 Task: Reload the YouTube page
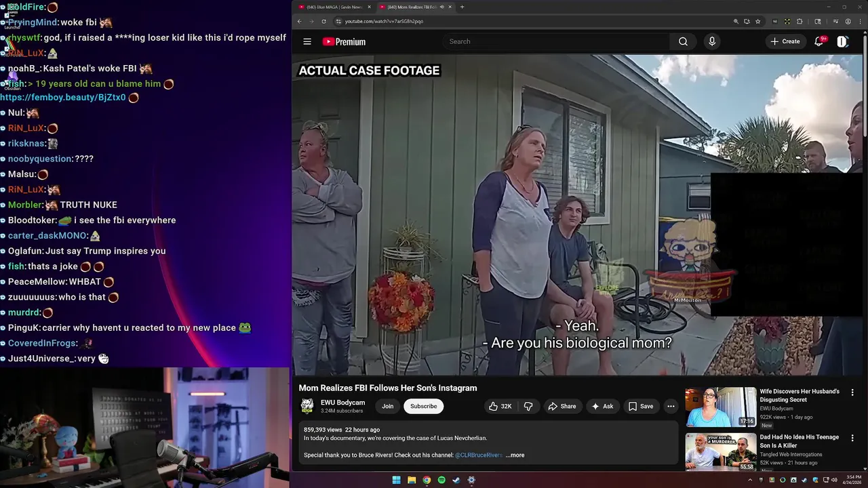[323, 21]
